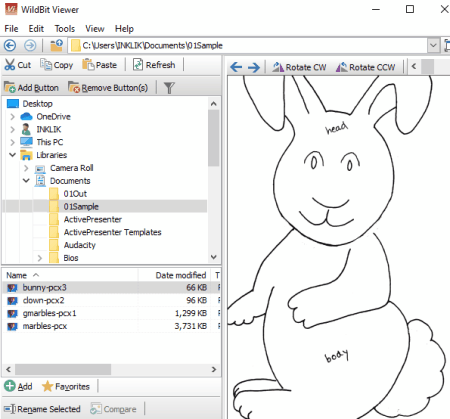The height and width of the screenshot is (419, 450).
Task: Click the bunny-pcx3 file icon
Action: pos(12,288)
